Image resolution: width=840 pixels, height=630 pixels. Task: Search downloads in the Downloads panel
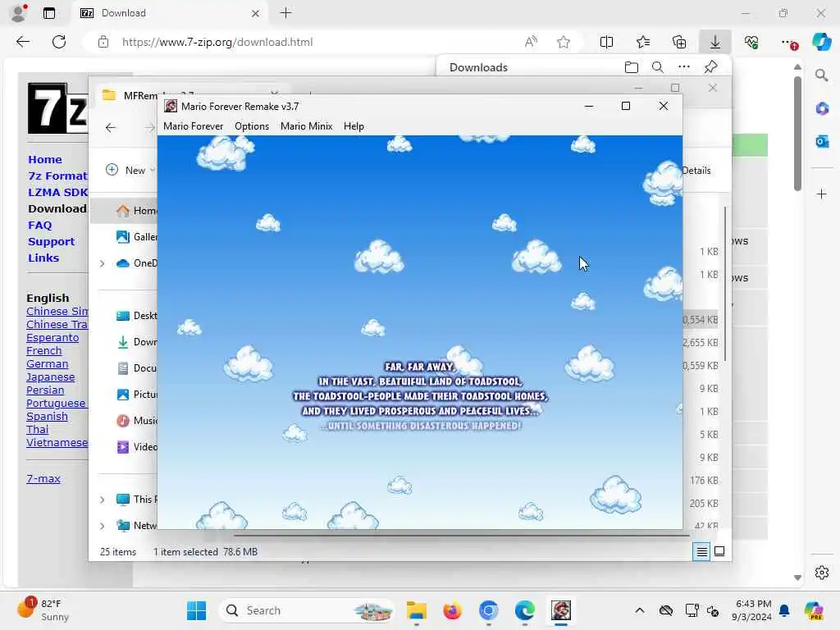[657, 67]
